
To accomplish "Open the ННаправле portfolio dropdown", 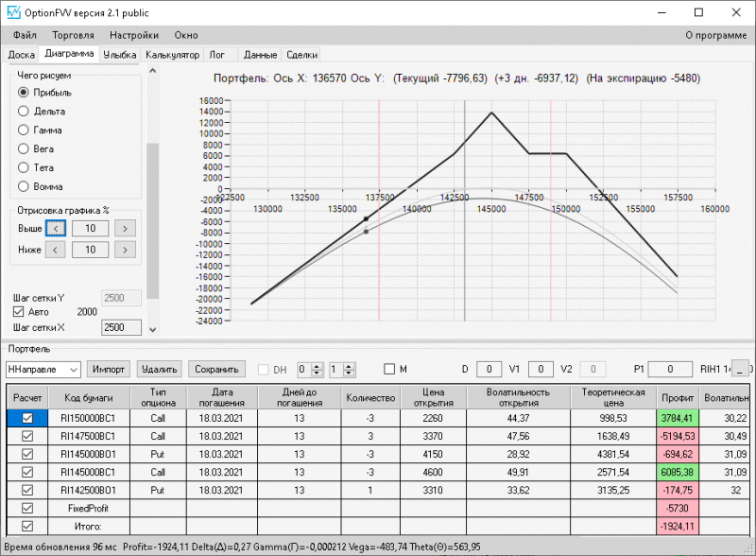I will tap(74, 369).
